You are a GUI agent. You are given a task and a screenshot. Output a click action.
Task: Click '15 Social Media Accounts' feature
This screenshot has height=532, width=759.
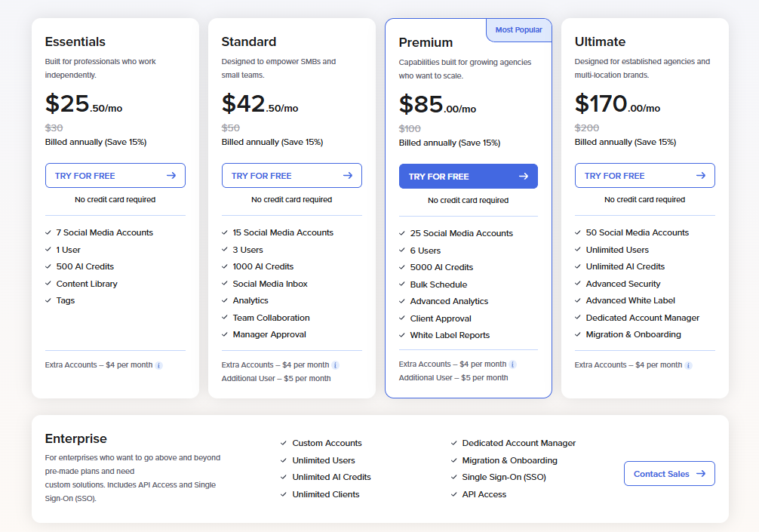coord(283,233)
